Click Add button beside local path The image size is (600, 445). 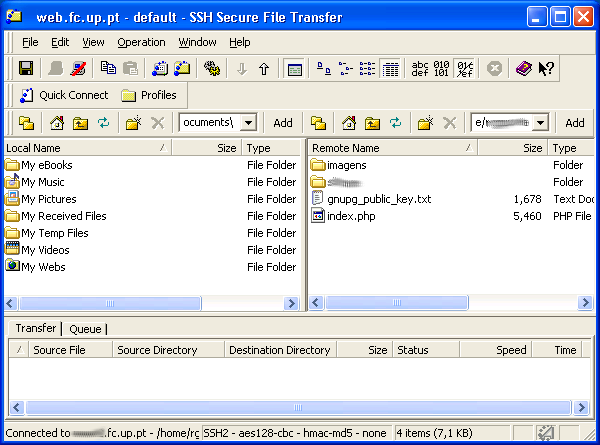click(283, 123)
